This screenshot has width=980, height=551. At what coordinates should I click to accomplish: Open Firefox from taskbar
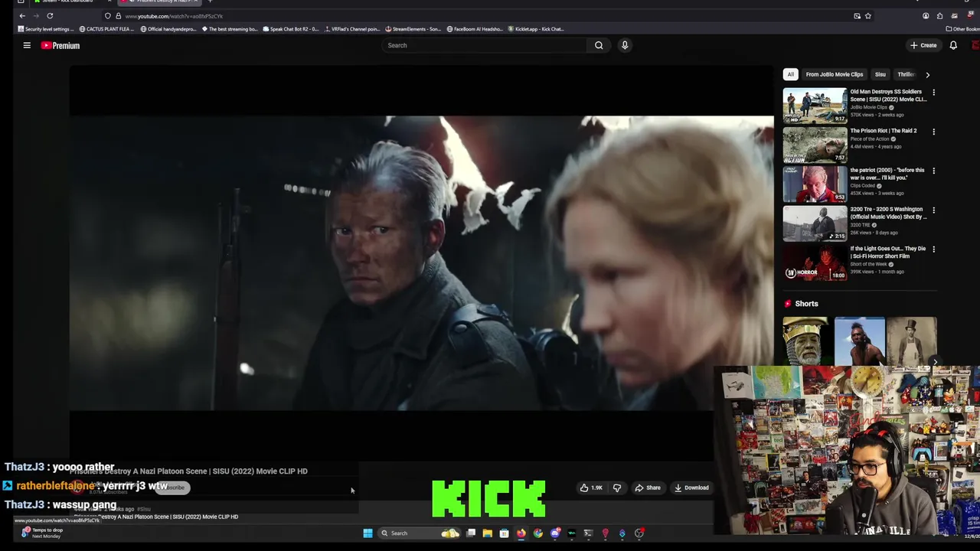coord(521,533)
